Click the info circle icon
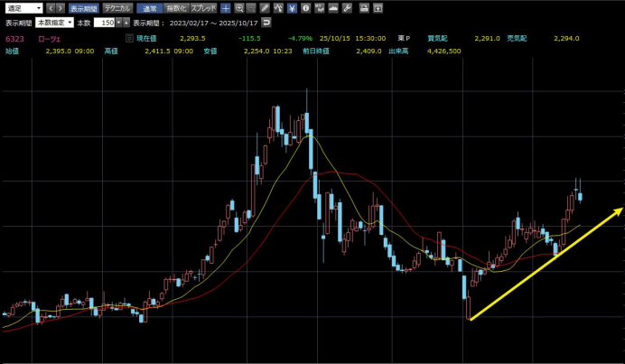Screen dimensions: 625x364 tap(306, 7)
